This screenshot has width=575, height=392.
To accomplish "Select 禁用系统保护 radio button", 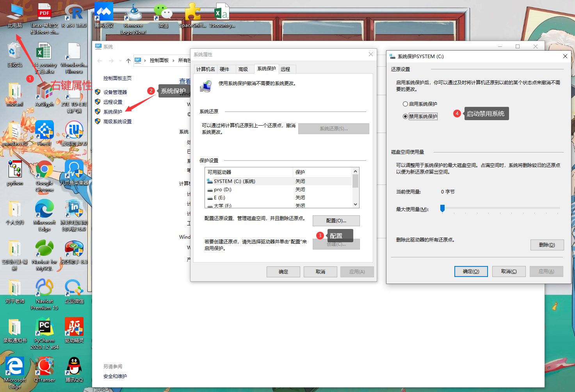I will pos(420,116).
